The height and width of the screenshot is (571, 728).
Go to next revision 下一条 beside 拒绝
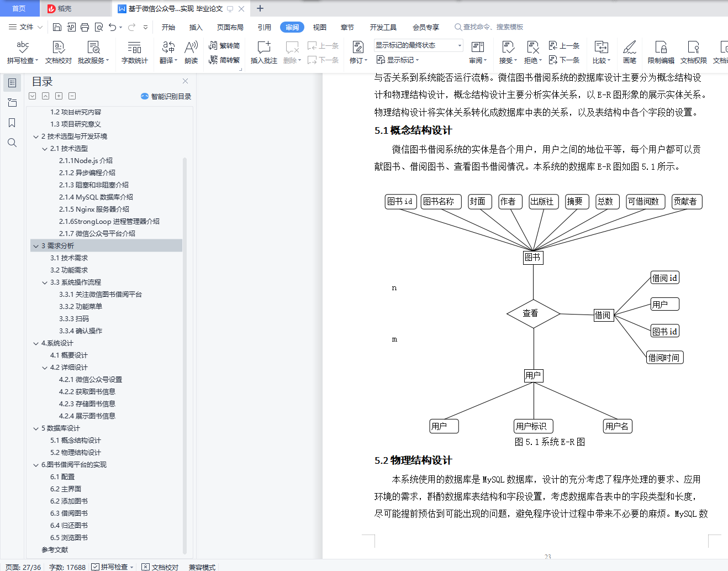(x=564, y=60)
